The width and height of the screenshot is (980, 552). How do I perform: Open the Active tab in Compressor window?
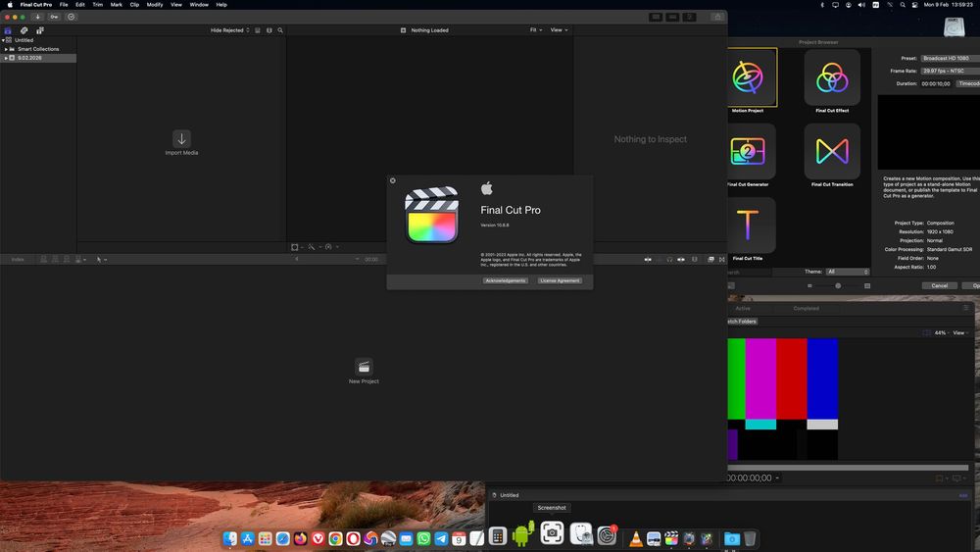(x=743, y=308)
